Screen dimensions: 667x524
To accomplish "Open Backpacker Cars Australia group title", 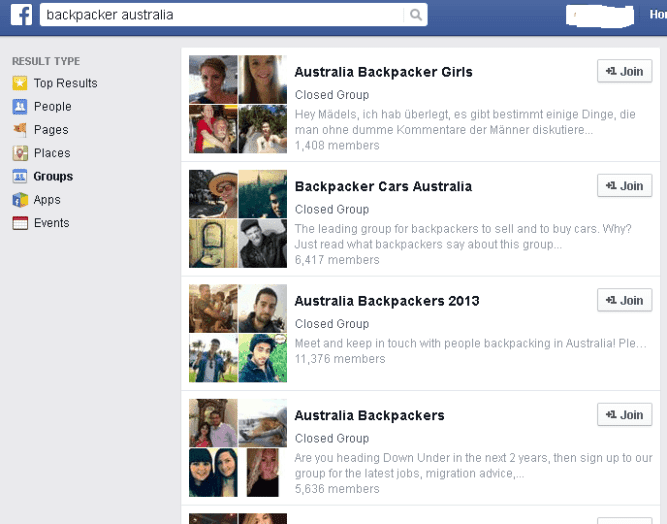I will click(383, 186).
